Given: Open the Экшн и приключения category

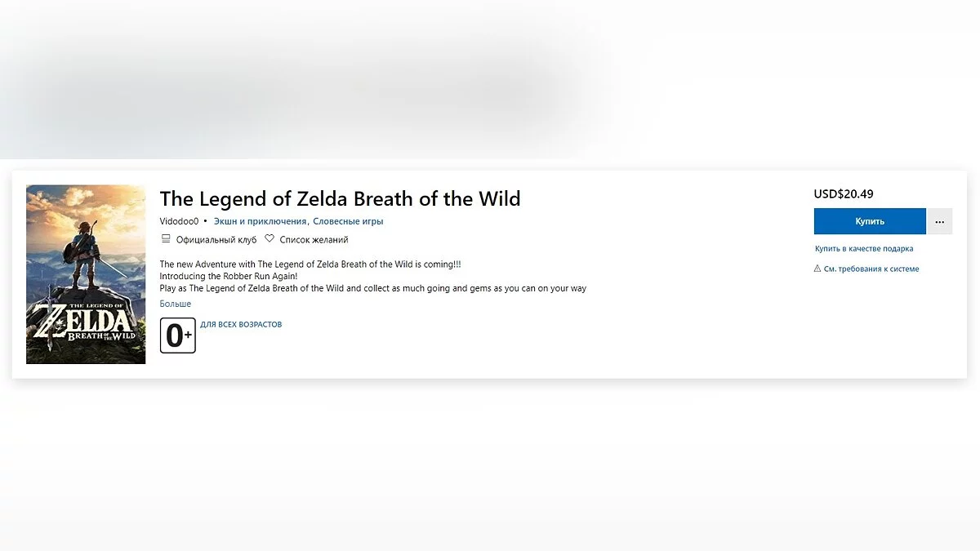Looking at the screenshot, I should (260, 221).
